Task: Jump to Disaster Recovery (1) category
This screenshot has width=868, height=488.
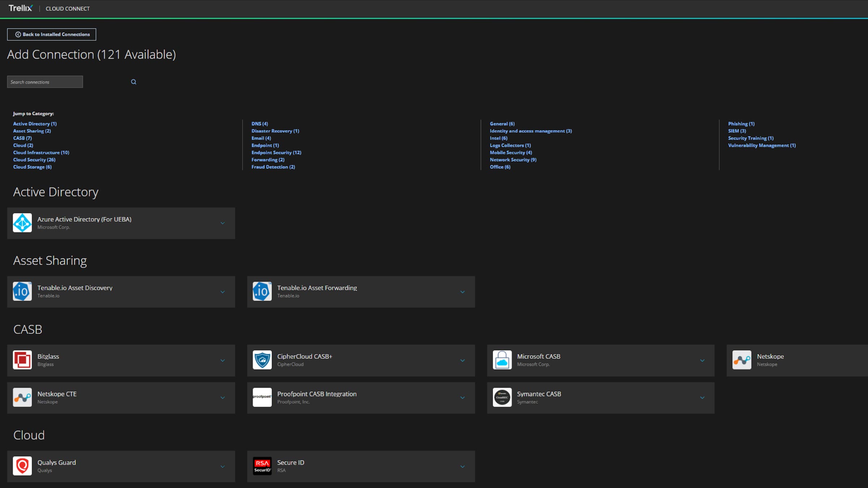Action: coord(275,131)
